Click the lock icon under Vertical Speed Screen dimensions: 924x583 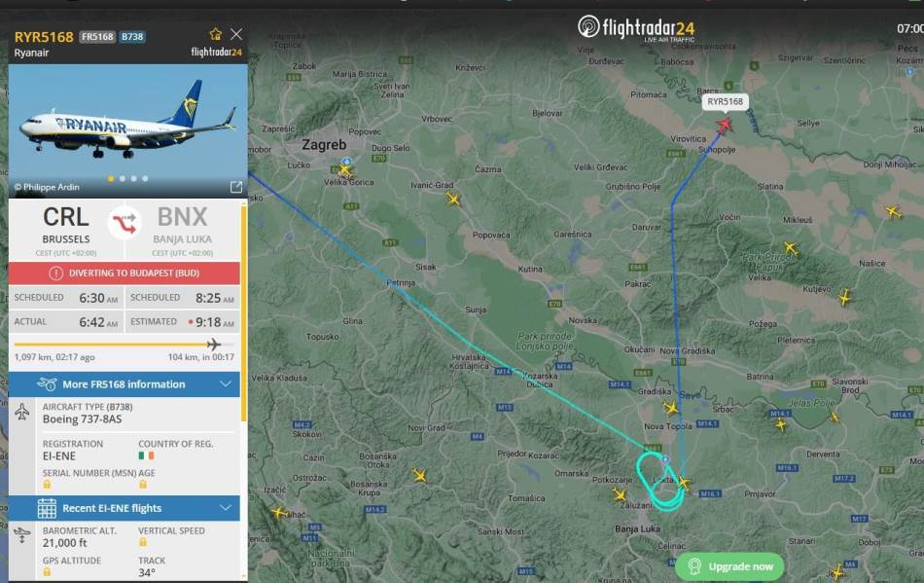[x=143, y=542]
